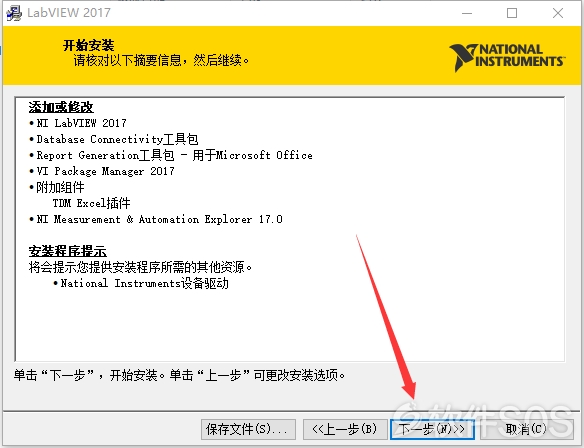
Task: Select the 'VI Package Manager 2017' line
Action: [x=102, y=171]
